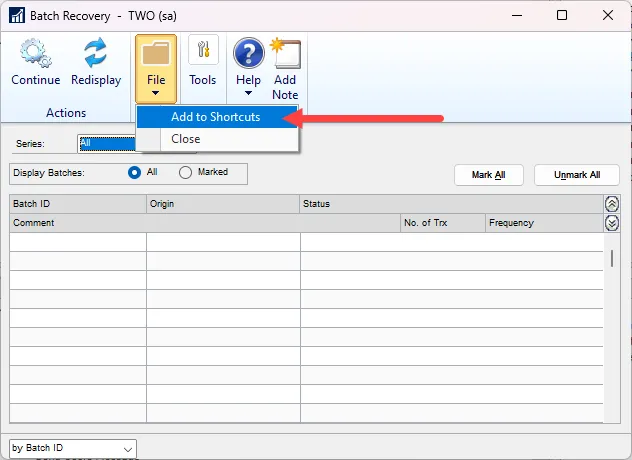This screenshot has height=460, width=632.
Task: Open the by Batch ID sort dropdown
Action: (x=73, y=449)
